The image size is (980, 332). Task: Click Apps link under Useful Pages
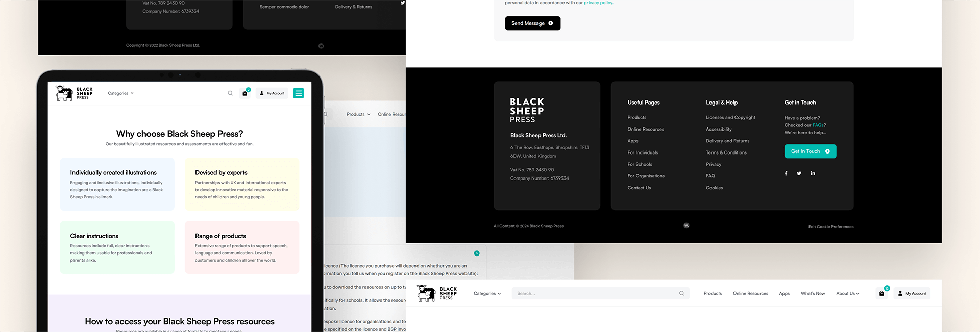pyautogui.click(x=633, y=141)
